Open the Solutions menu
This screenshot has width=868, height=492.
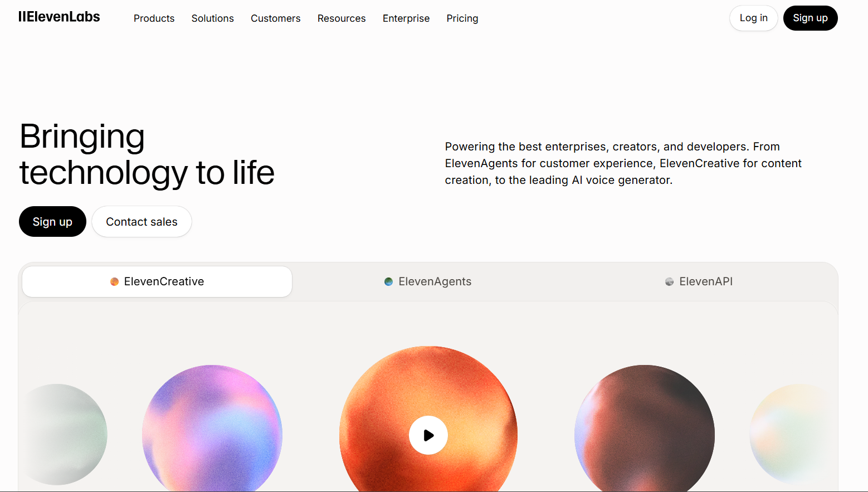tap(213, 18)
